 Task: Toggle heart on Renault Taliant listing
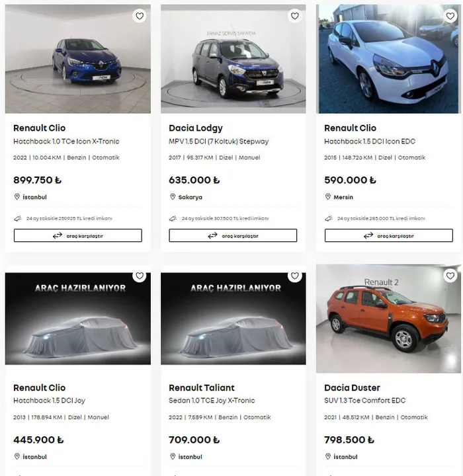[295, 276]
